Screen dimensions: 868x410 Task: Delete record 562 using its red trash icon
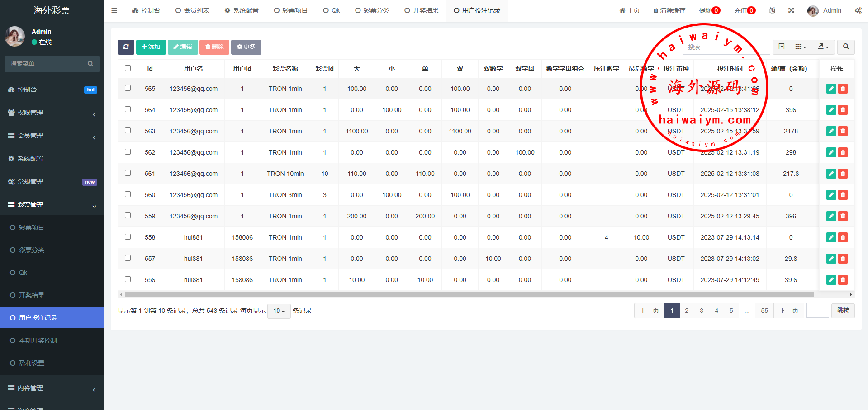[x=843, y=153]
